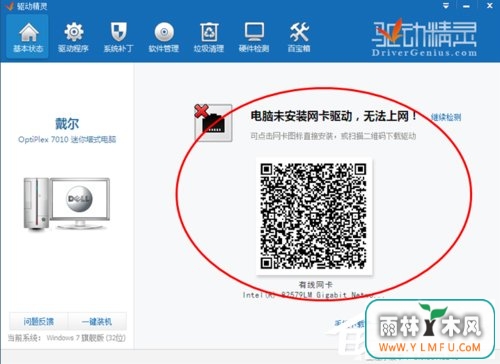The width and height of the screenshot is (500, 364).
Task: Minimize the 驱动精灵 window
Action: (x=466, y=6)
